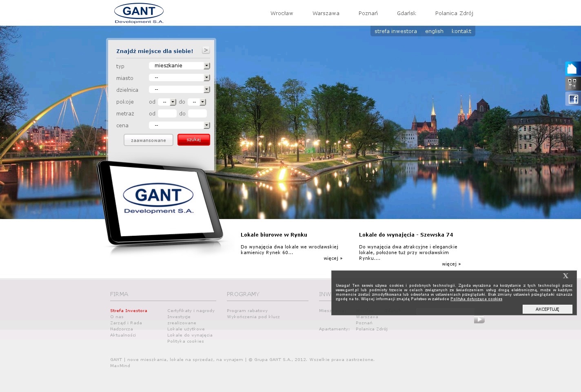
Task: Click the arrow button beside the search heading
Action: pos(206,50)
